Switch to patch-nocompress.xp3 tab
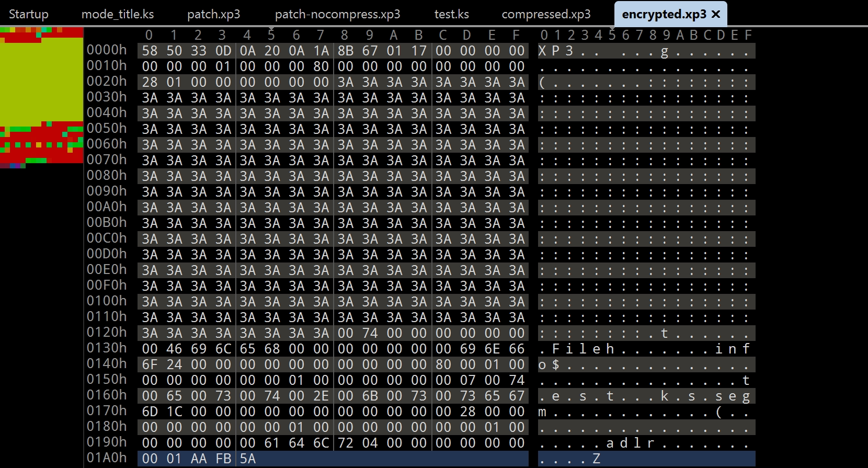The image size is (868, 468). click(x=337, y=14)
